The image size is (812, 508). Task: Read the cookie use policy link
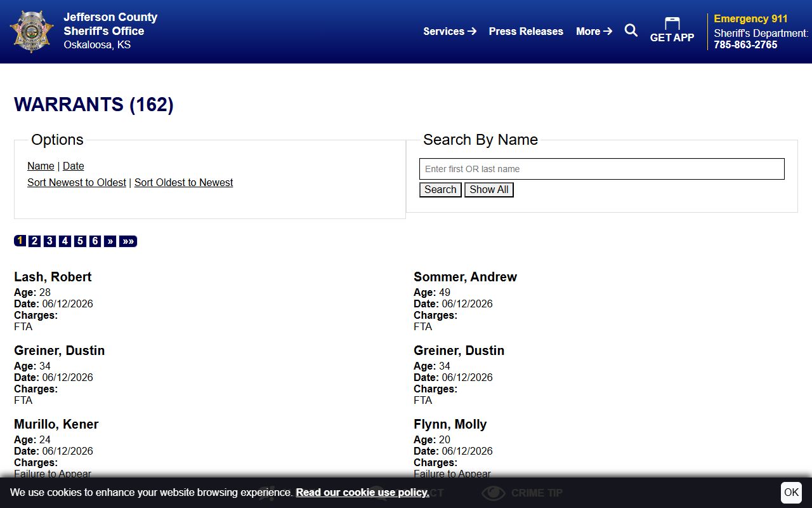[x=362, y=493]
